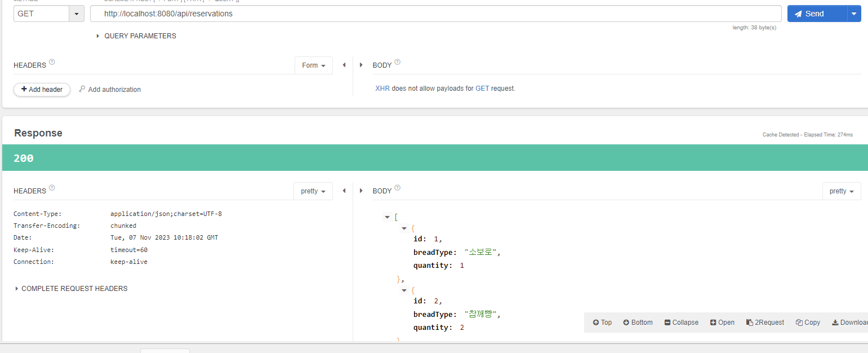Click help icon next to response BODY
The height and width of the screenshot is (353, 868).
click(397, 188)
